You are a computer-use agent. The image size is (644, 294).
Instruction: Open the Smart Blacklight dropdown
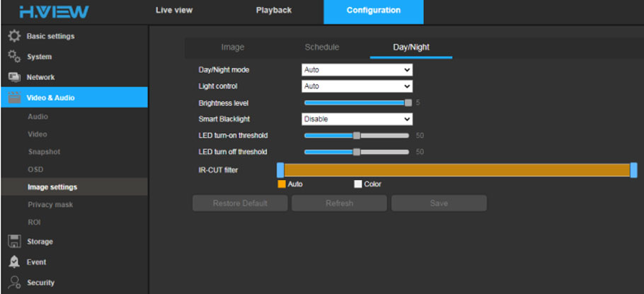(357, 119)
